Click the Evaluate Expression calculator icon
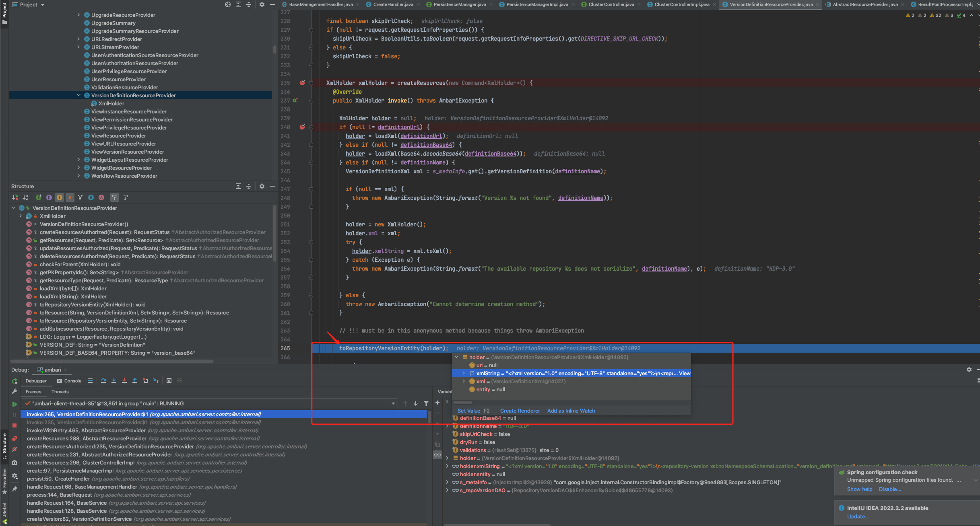The image size is (980, 526). 169,380
